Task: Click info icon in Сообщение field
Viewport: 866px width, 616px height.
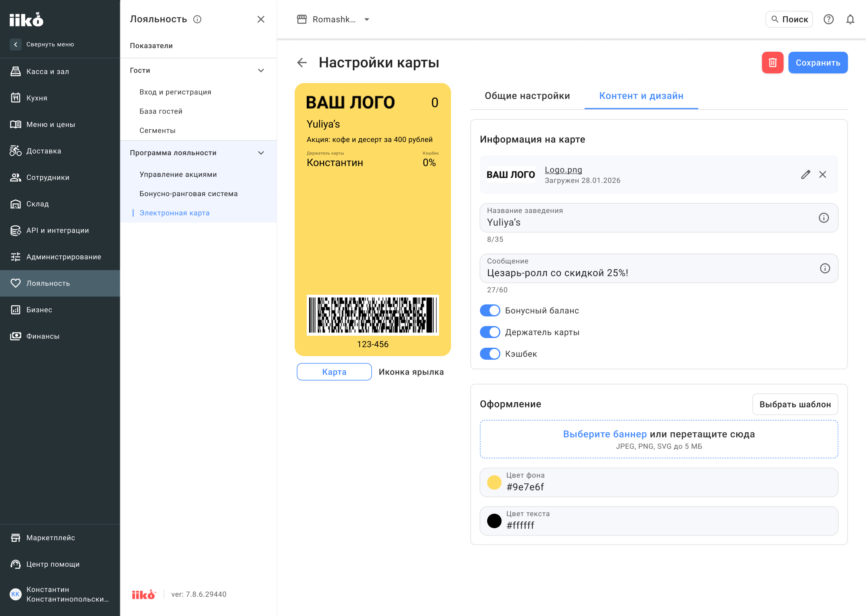Action: click(x=825, y=268)
